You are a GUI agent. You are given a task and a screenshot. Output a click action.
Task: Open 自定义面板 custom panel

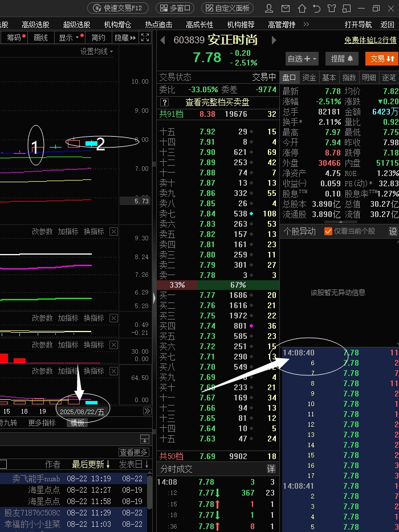228,8
